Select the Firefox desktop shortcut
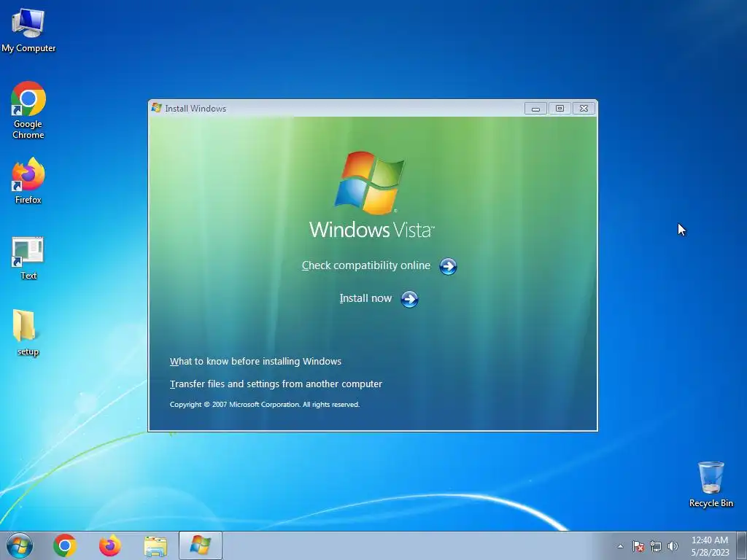 pyautogui.click(x=28, y=181)
